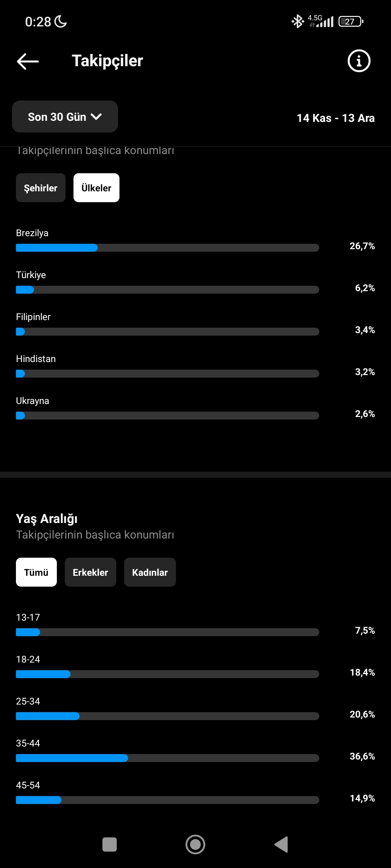Tap the moon do-not-disturb icon
Screen dimensions: 391x868
60,22
